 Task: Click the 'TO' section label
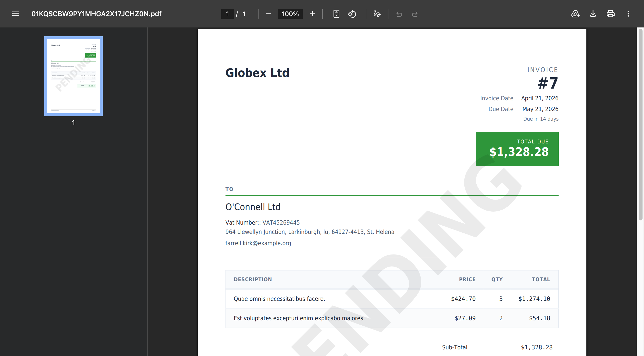click(229, 189)
